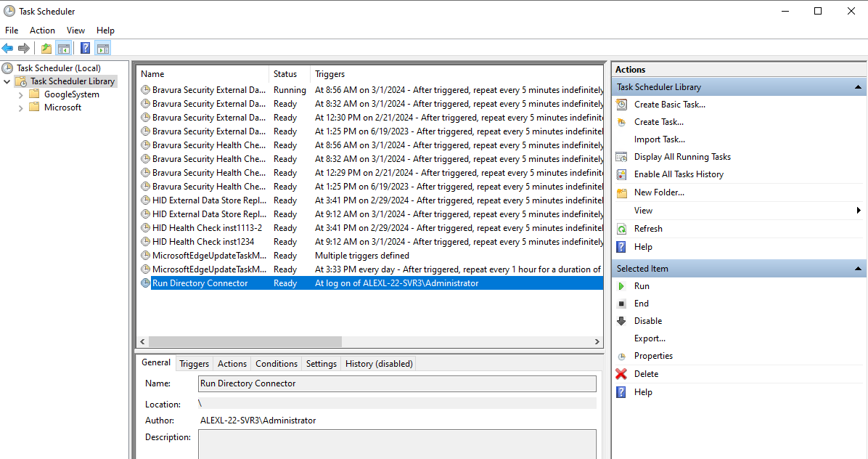
Task: Collapse the Selected Item actions section
Action: [x=857, y=268]
